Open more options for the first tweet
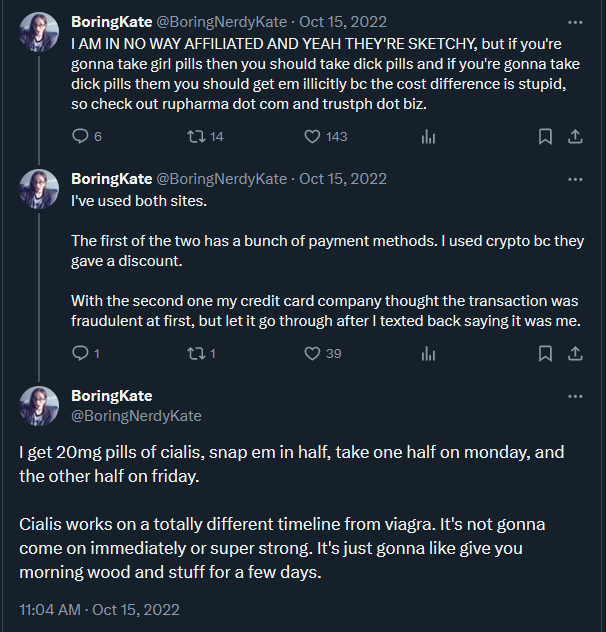The width and height of the screenshot is (606, 632). (575, 23)
